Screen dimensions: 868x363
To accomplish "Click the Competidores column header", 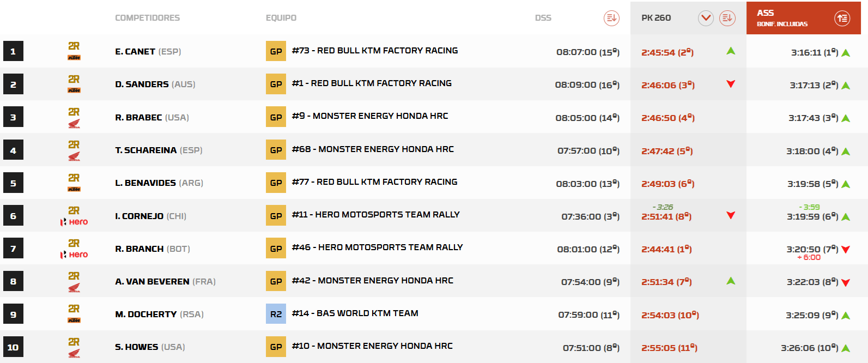I will click(147, 18).
